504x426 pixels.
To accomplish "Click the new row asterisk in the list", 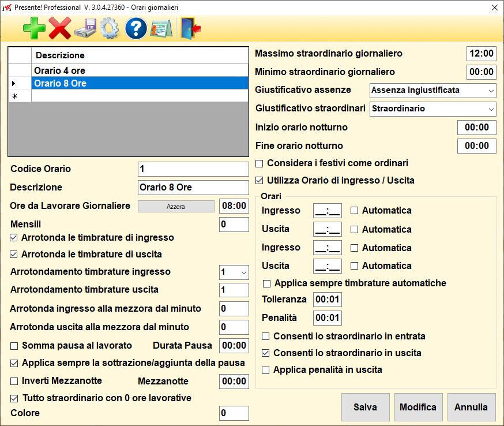I will [15, 96].
